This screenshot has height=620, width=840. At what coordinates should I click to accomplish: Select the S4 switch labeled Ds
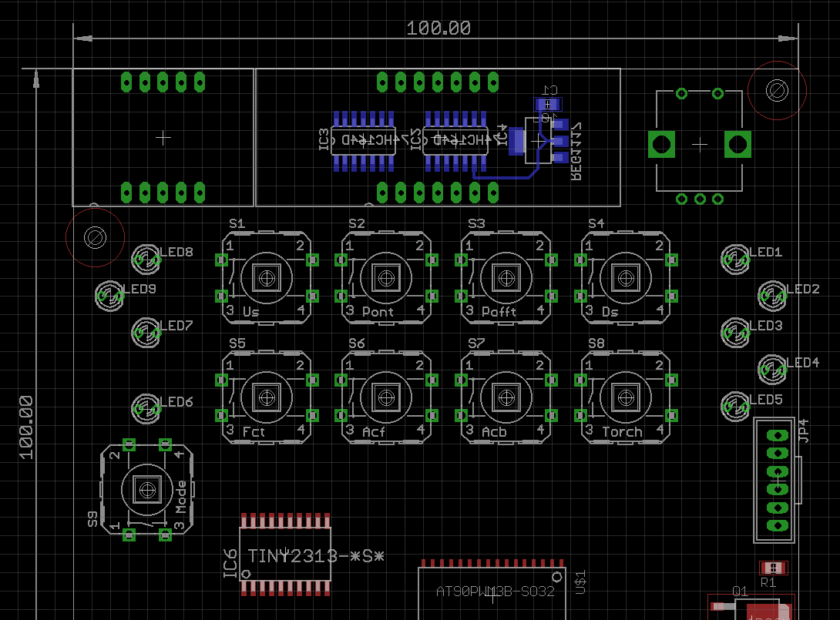(x=625, y=276)
